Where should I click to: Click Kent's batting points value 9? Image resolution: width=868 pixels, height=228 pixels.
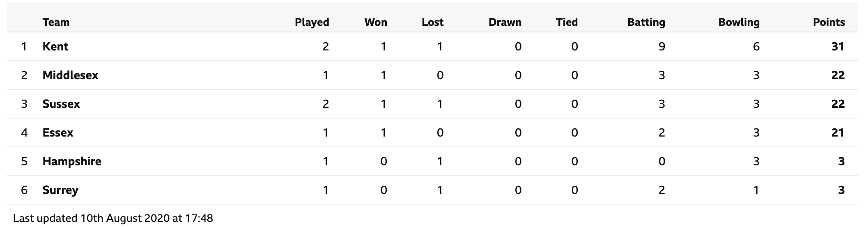(x=662, y=46)
